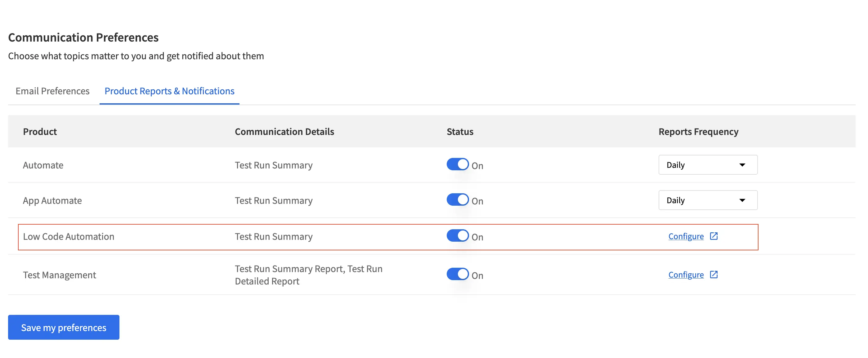The height and width of the screenshot is (358, 868).
Task: Click Status column header
Action: tap(460, 132)
